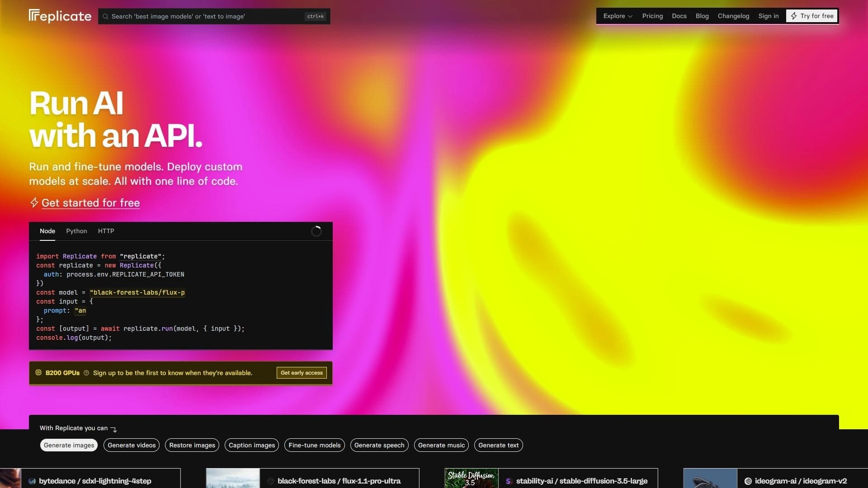Click the Stable Diffusion 3.5 thumbnail
Screen dimensions: 868x488
click(472, 478)
